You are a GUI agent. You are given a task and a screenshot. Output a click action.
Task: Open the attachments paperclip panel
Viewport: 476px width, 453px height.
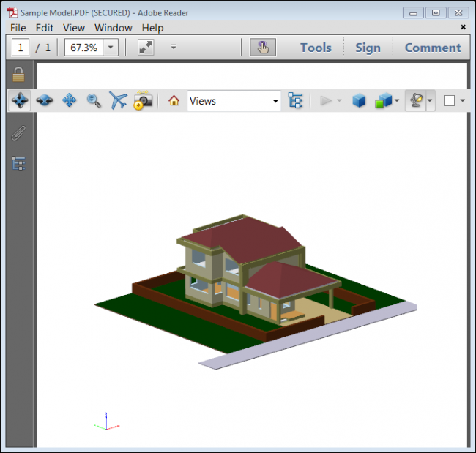(19, 133)
